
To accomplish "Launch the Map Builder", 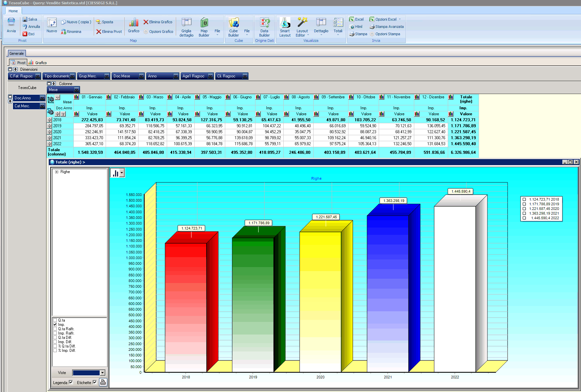I will (204, 27).
